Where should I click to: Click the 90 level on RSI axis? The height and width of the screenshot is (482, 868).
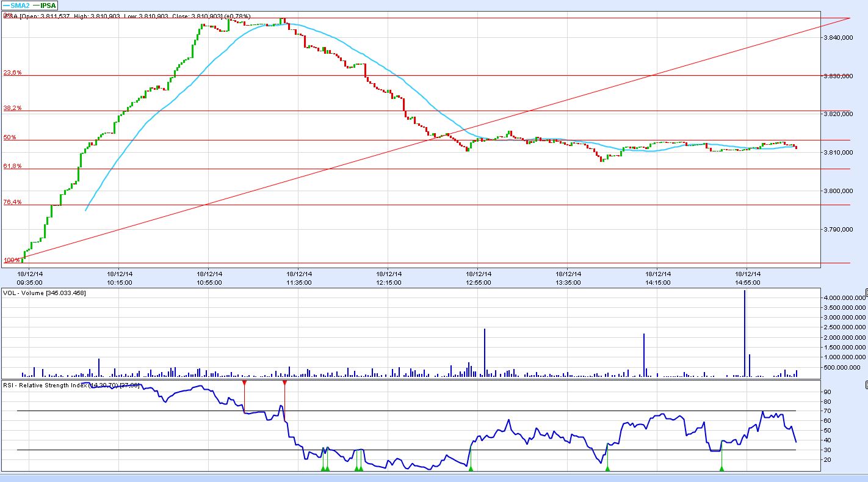pos(828,392)
